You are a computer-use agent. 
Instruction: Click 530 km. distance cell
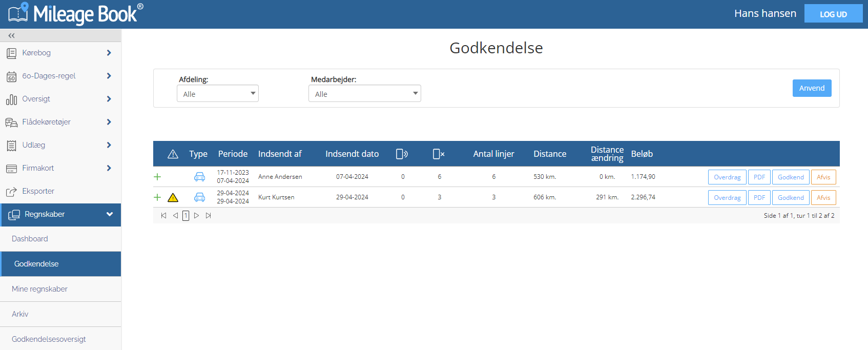(x=545, y=177)
